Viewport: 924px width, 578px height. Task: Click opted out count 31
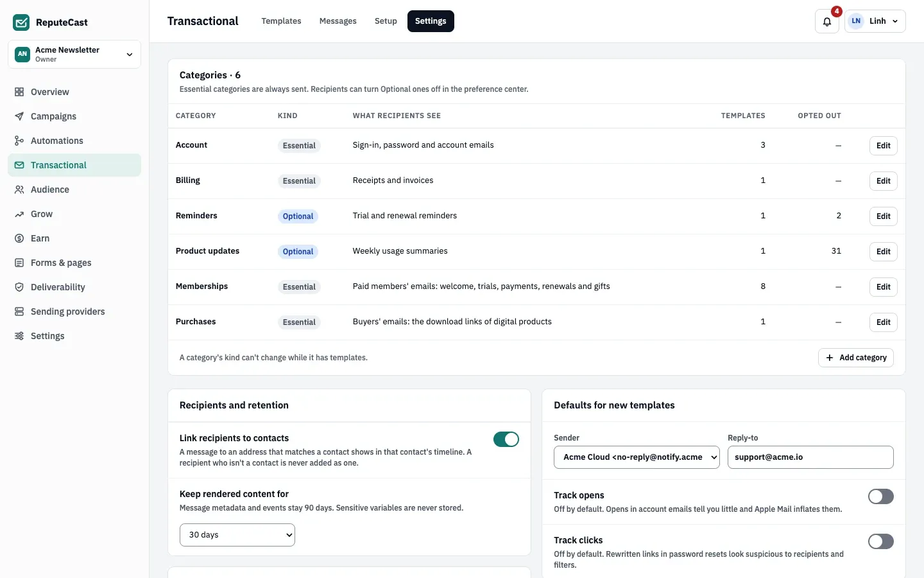(836, 251)
